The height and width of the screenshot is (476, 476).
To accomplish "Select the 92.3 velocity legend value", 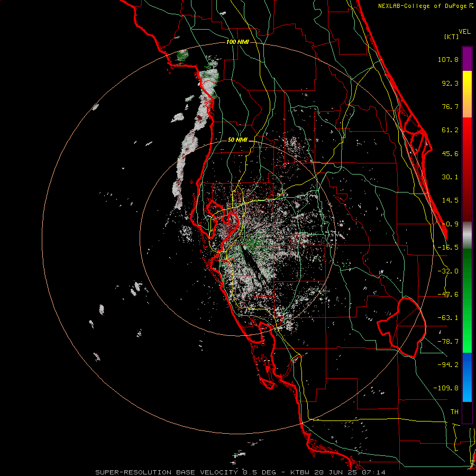I will (450, 83).
